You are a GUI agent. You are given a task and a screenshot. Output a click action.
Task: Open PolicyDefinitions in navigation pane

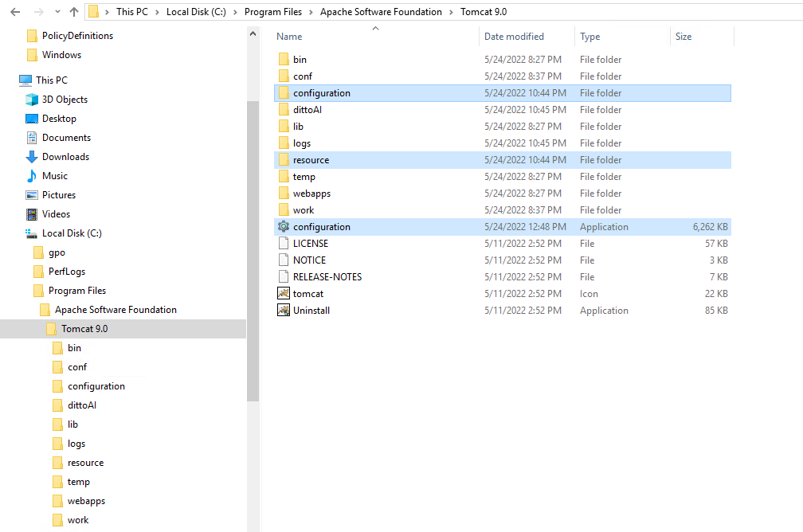[77, 36]
